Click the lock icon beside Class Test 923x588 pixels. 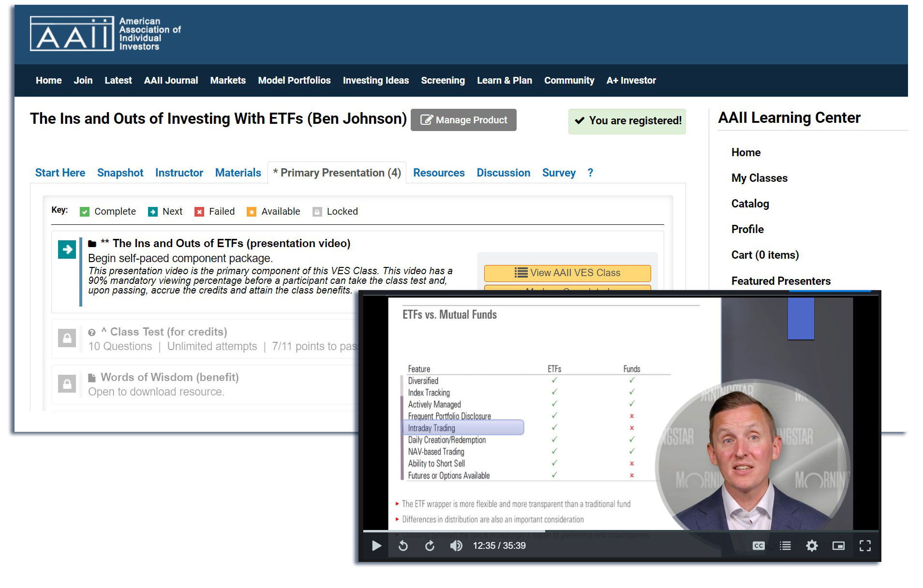coord(67,338)
